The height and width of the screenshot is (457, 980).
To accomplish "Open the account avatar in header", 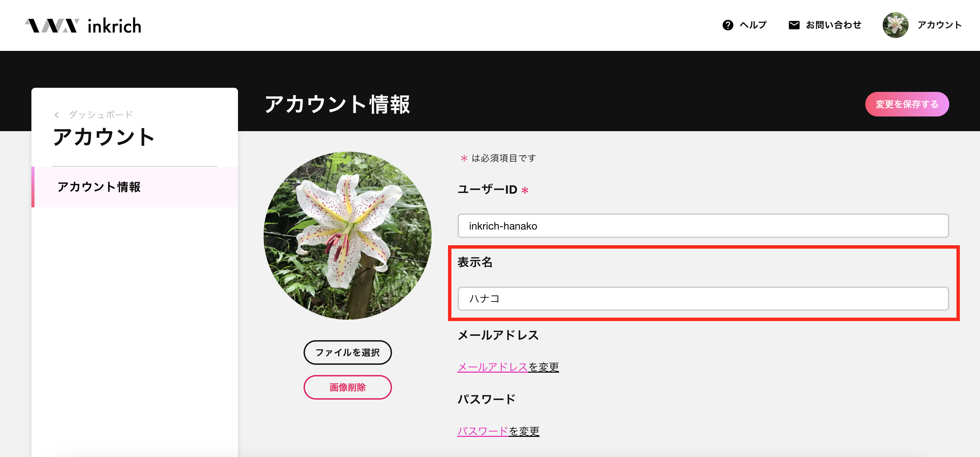I will 895,25.
